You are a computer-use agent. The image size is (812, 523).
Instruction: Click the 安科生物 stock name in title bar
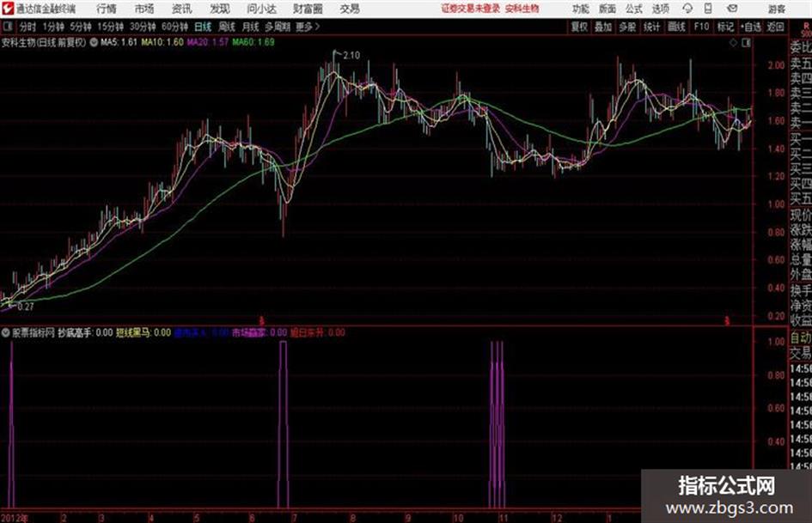click(x=522, y=9)
